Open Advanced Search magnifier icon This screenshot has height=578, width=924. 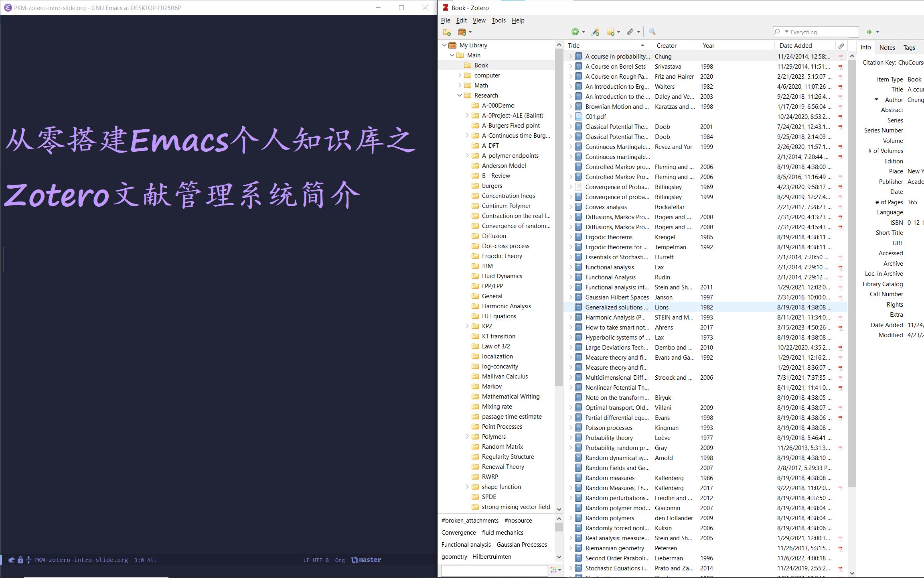click(x=652, y=32)
